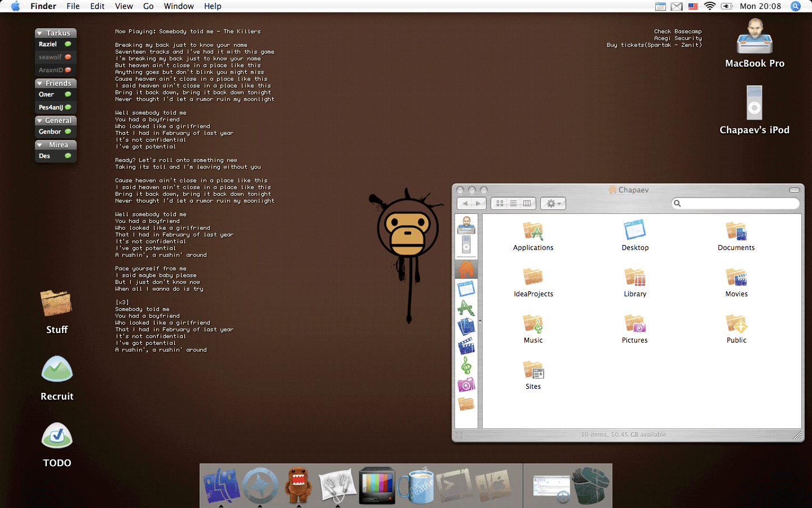
Task: Select the Chapaev's iPod desktop icon
Action: [754, 111]
